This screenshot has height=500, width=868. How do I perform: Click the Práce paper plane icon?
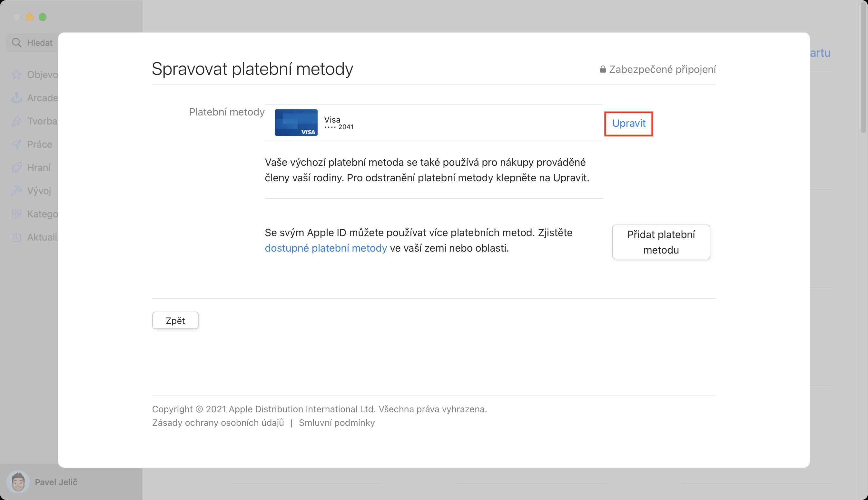click(x=16, y=144)
